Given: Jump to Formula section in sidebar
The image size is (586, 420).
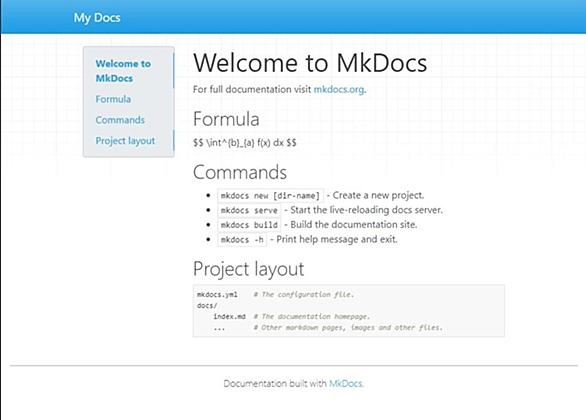Looking at the screenshot, I should point(113,99).
